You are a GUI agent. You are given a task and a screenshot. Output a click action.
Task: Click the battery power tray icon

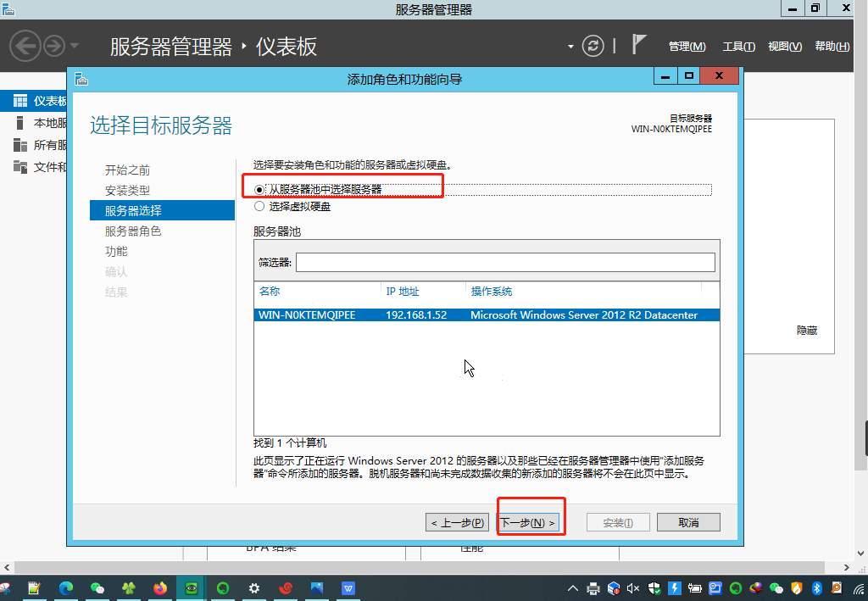click(x=695, y=588)
